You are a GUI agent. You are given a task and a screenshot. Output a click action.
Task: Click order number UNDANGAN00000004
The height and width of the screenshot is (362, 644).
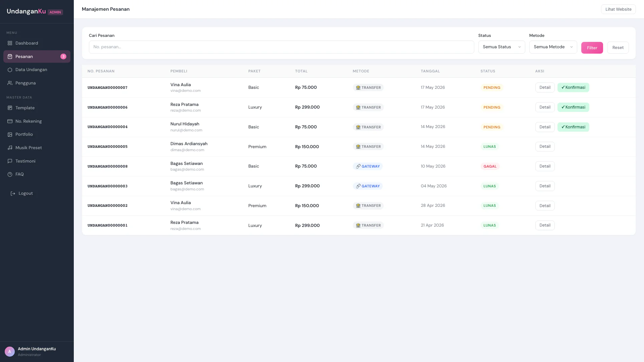coord(107,127)
